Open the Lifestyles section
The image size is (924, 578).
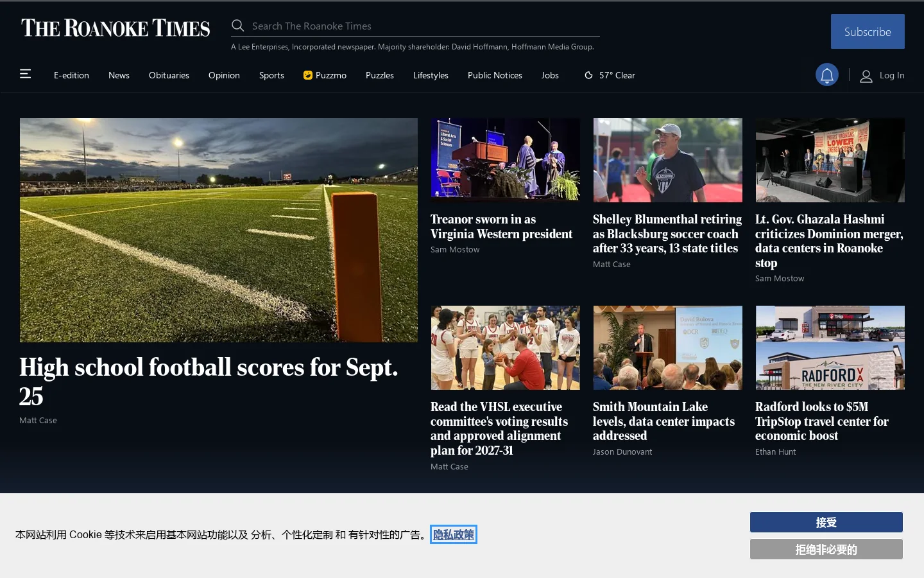(431, 75)
